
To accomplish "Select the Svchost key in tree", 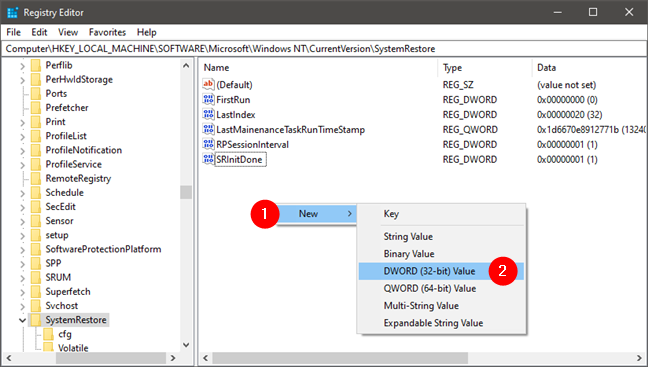I will pyautogui.click(x=62, y=306).
